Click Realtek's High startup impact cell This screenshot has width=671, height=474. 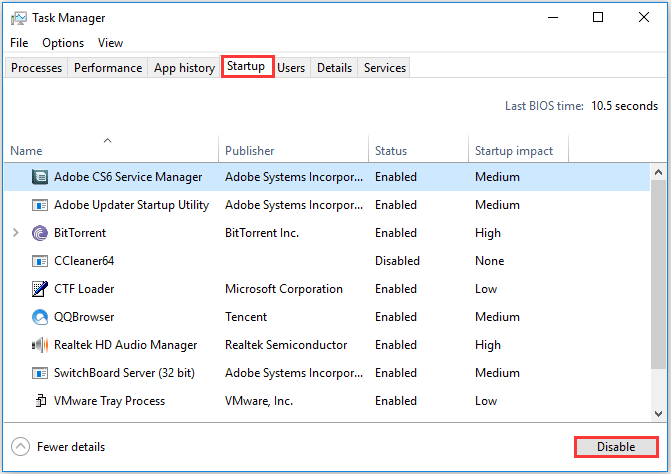(x=488, y=345)
